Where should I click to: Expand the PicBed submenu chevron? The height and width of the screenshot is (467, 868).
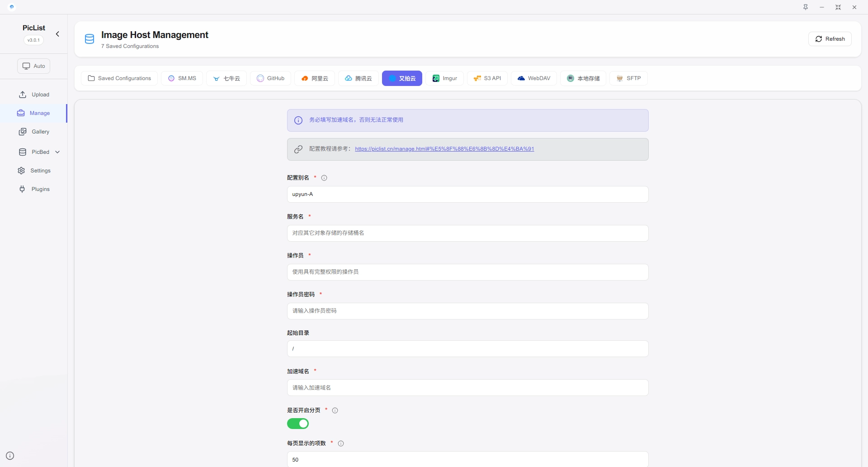click(57, 152)
